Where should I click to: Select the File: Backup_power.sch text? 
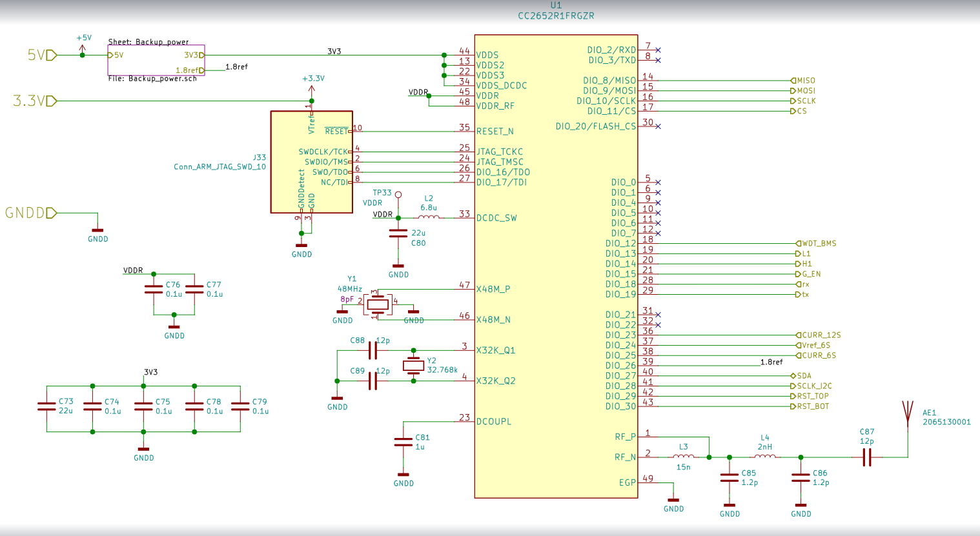(x=152, y=79)
